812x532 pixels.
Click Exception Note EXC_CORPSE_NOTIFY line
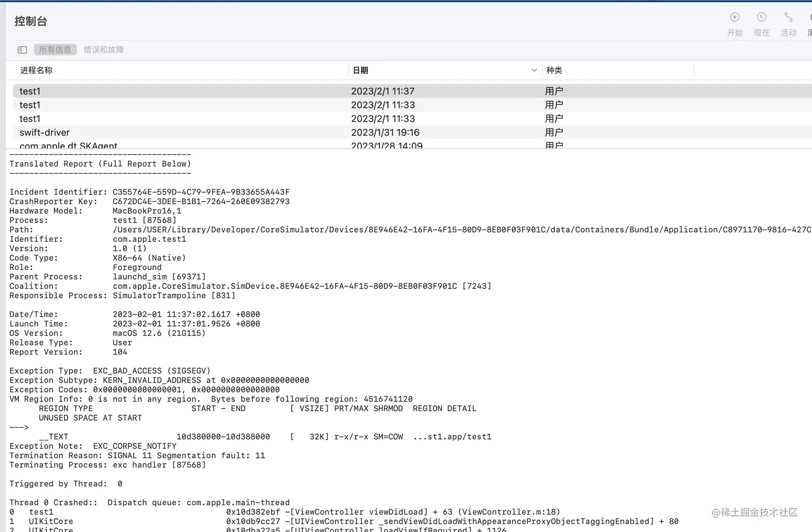click(93, 446)
